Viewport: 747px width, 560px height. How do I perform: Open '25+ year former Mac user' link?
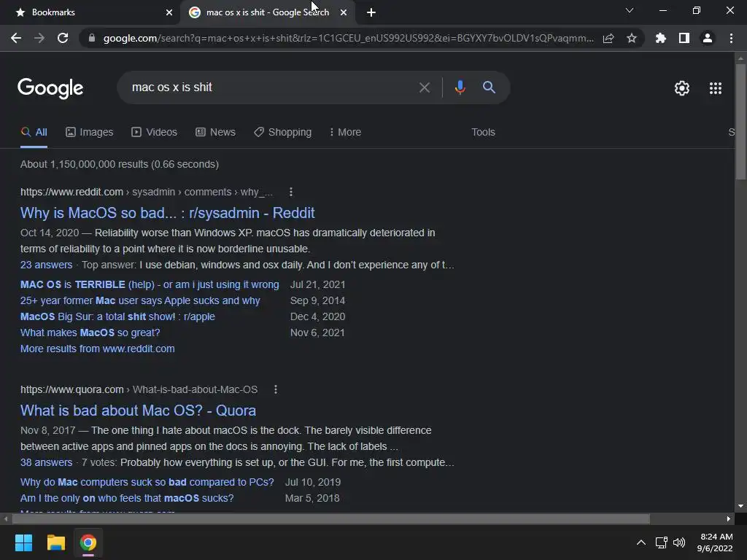point(140,300)
